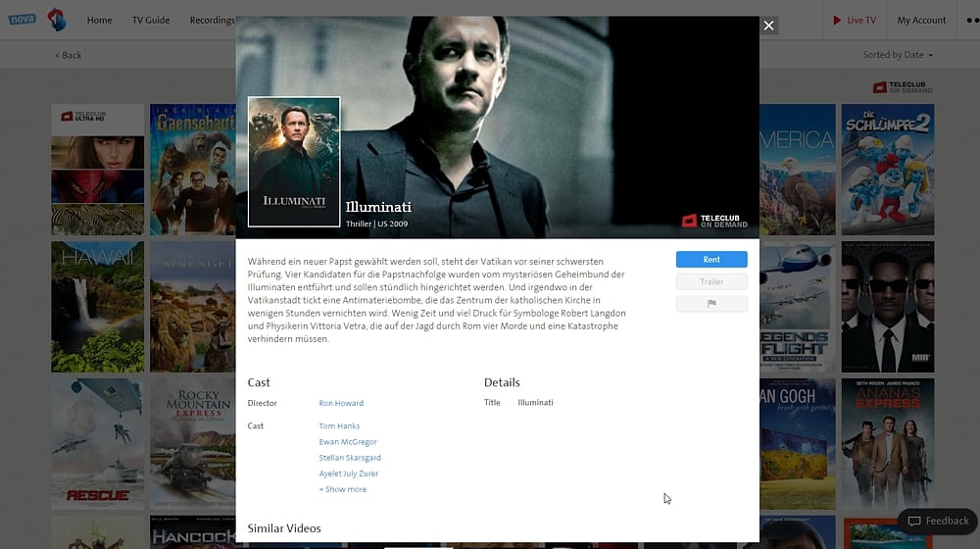Open the Rocky Mountain Express poster
This screenshot has height=549, width=980.
pos(192,443)
